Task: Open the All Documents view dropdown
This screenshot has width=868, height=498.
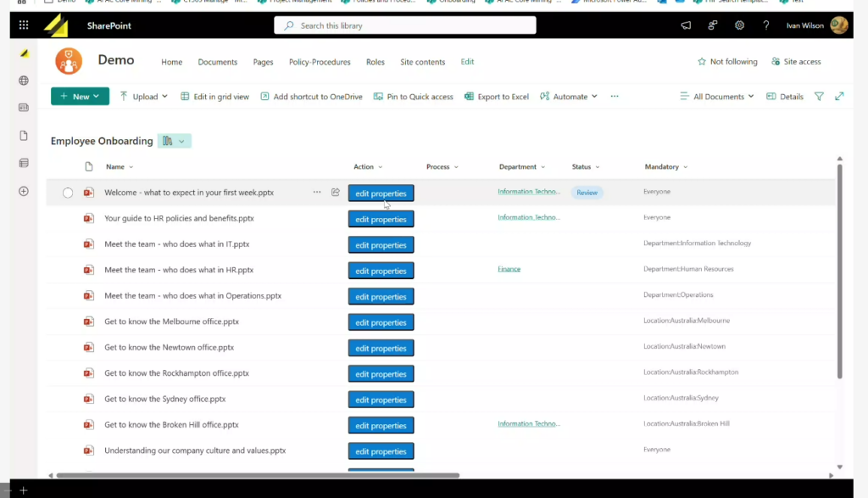Action: click(x=717, y=97)
